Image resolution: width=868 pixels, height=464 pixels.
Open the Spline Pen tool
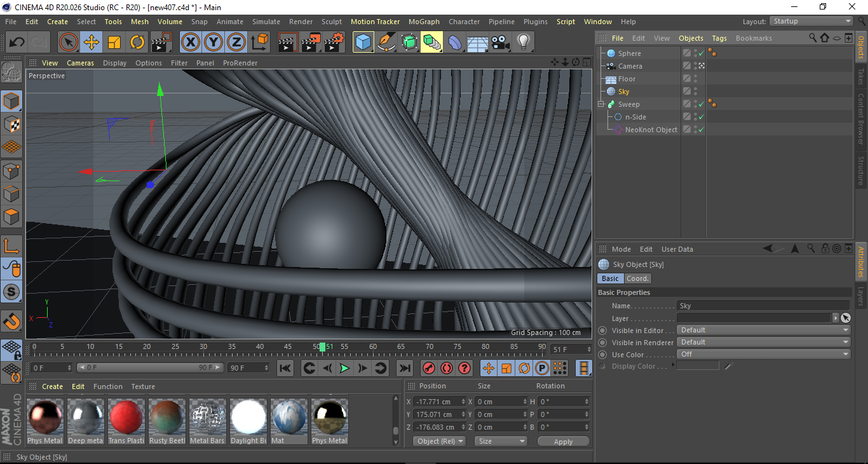[386, 43]
